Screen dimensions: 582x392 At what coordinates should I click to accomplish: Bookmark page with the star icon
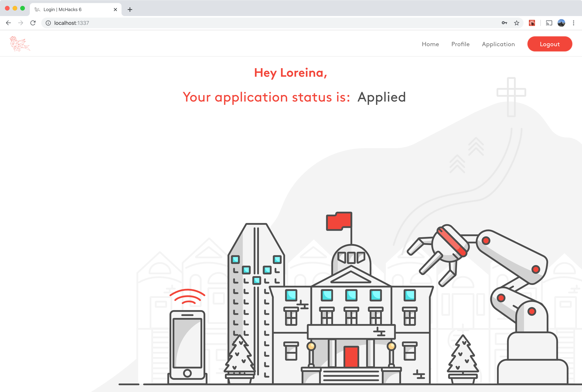tap(516, 23)
